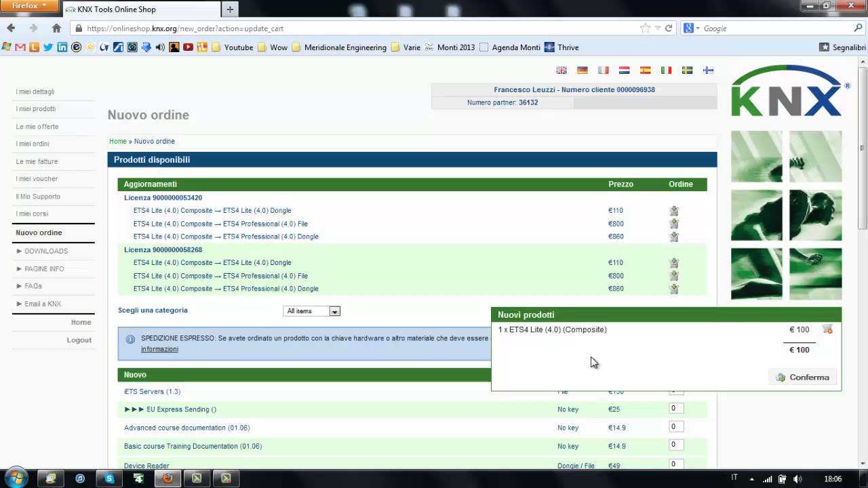Switch language via the French flag

click(x=604, y=70)
